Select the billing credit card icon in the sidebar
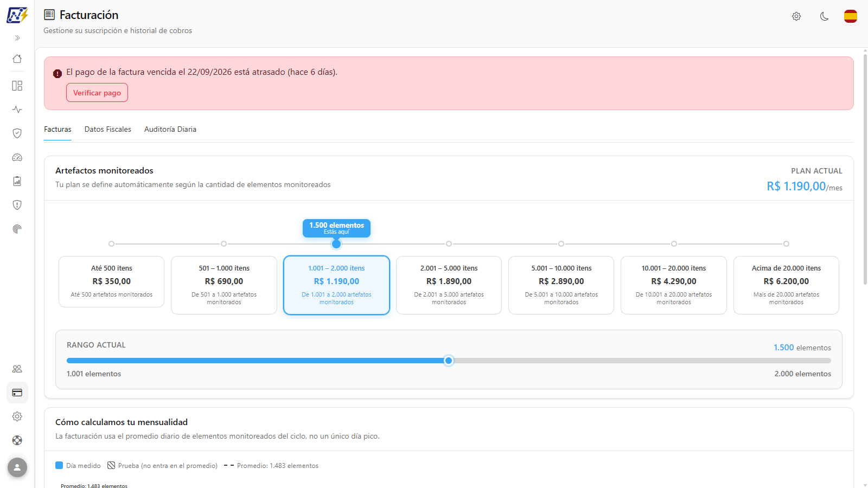The width and height of the screenshot is (868, 488). pos(17,393)
